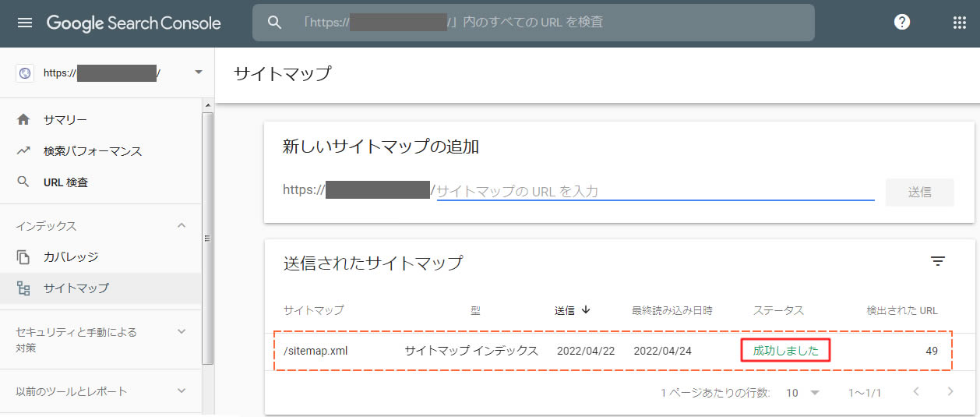The image size is (980, 417).
Task: Open the property selector dropdown arrow
Action: coord(198,72)
